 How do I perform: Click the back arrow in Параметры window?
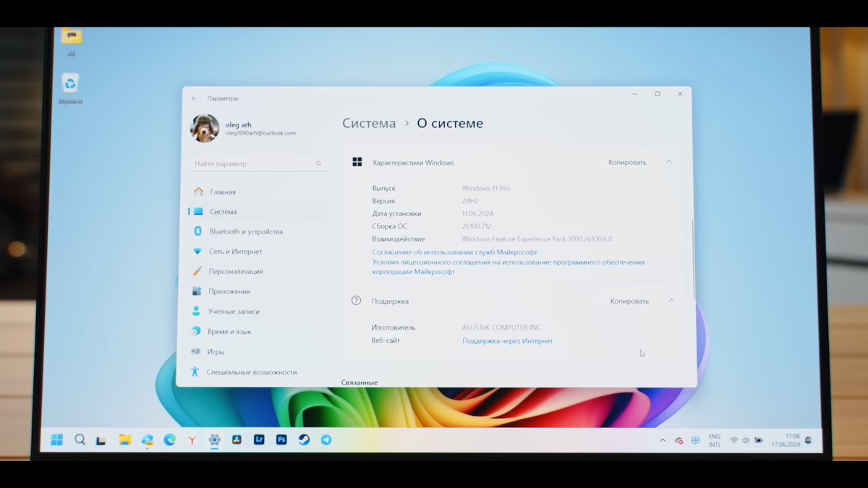pyautogui.click(x=194, y=98)
